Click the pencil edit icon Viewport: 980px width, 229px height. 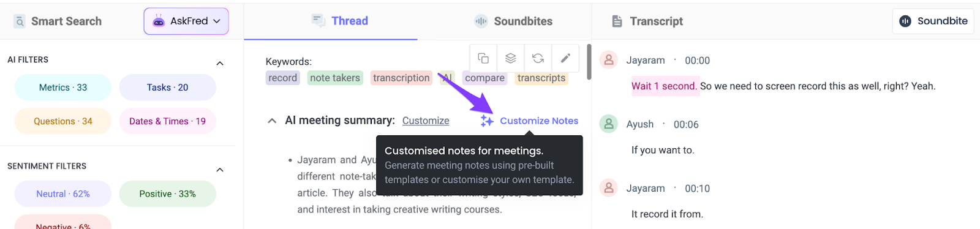pyautogui.click(x=565, y=58)
